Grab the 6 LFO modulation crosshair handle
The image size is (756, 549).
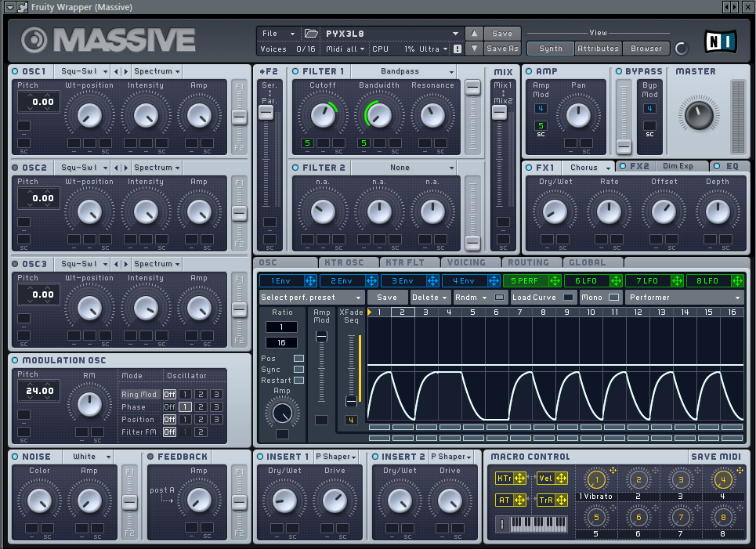(x=616, y=280)
